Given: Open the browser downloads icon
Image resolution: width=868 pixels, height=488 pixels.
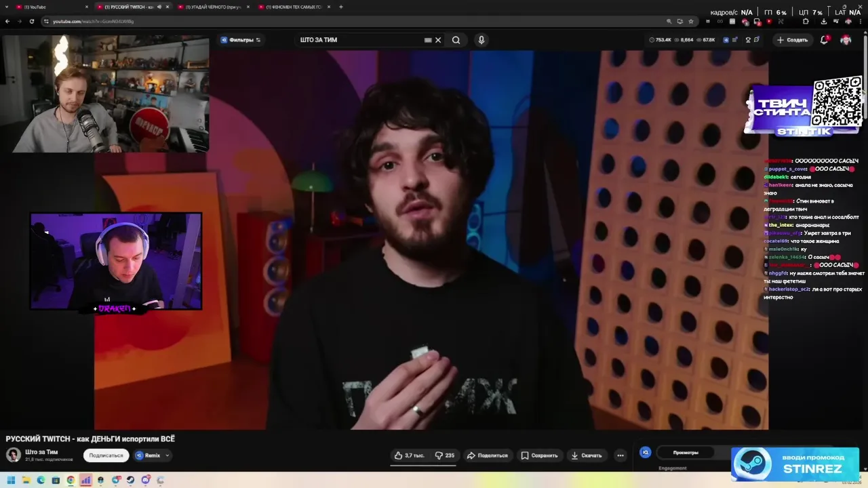Looking at the screenshot, I should point(823,21).
